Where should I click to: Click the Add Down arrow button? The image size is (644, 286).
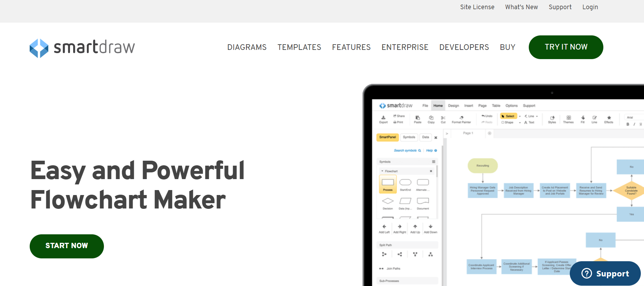431,229
